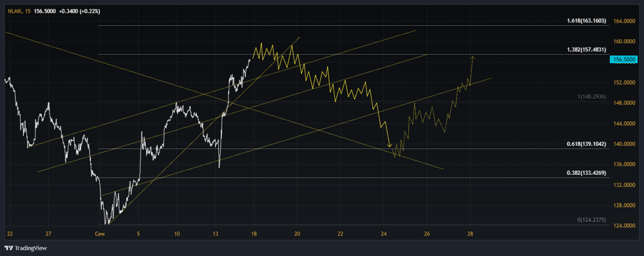This screenshot has width=644, height=256.
Task: Select the NLMK ticker symbol label
Action: 14,11
